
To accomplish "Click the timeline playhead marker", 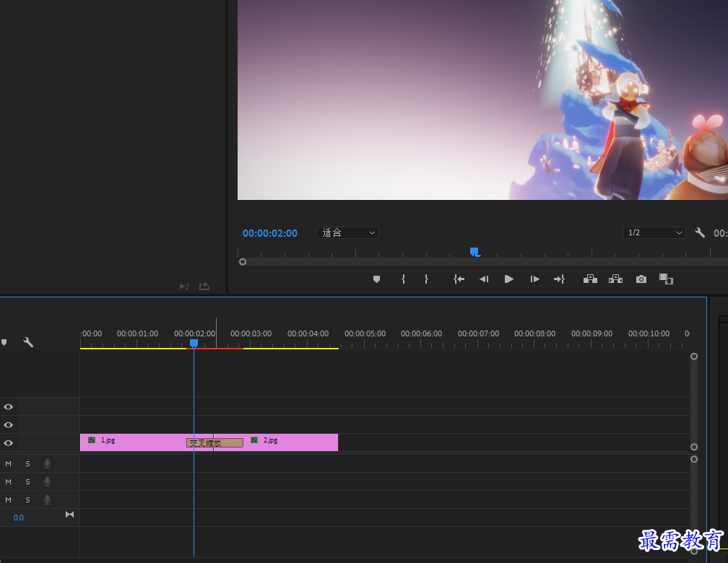I will pyautogui.click(x=194, y=343).
